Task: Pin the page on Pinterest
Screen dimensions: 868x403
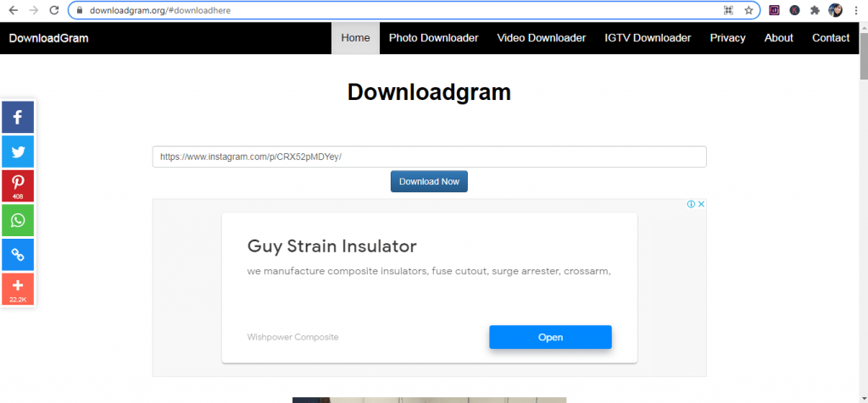Action: pyautogui.click(x=18, y=185)
